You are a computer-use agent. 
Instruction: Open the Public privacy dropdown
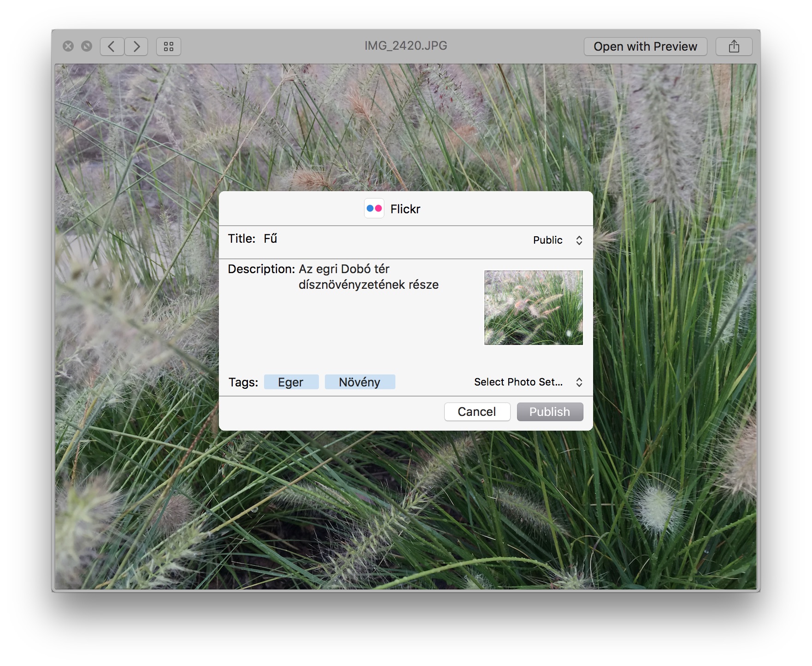pos(558,240)
